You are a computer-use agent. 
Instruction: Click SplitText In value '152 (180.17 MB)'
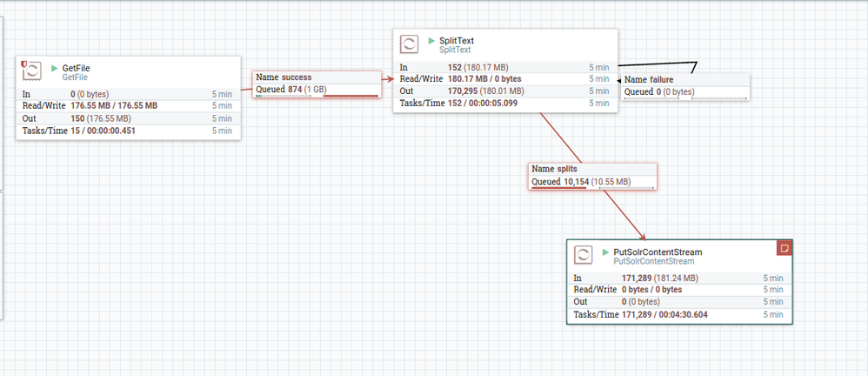click(x=477, y=67)
